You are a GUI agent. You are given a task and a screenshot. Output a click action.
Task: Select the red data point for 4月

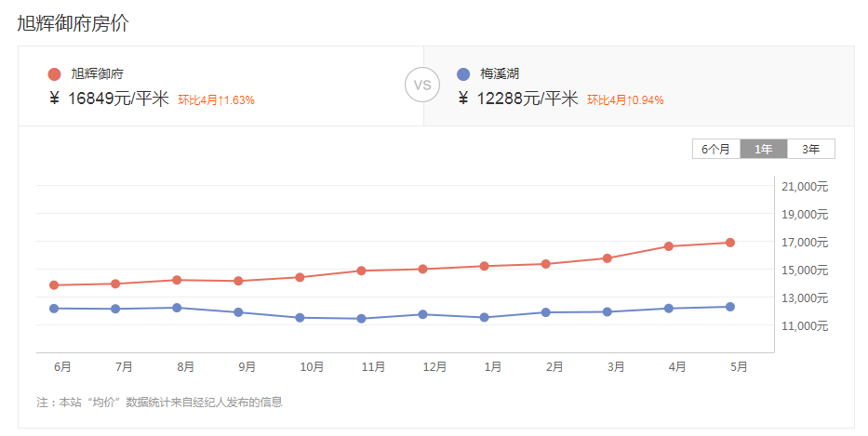[x=668, y=246]
